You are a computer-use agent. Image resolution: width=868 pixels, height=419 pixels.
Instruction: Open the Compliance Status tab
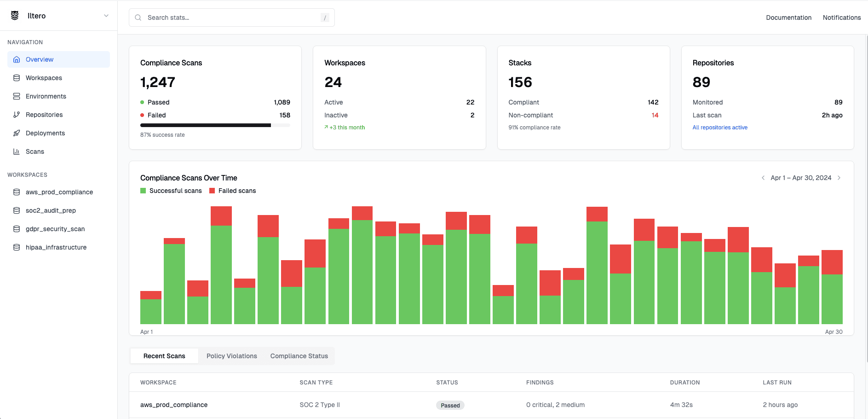click(x=299, y=356)
